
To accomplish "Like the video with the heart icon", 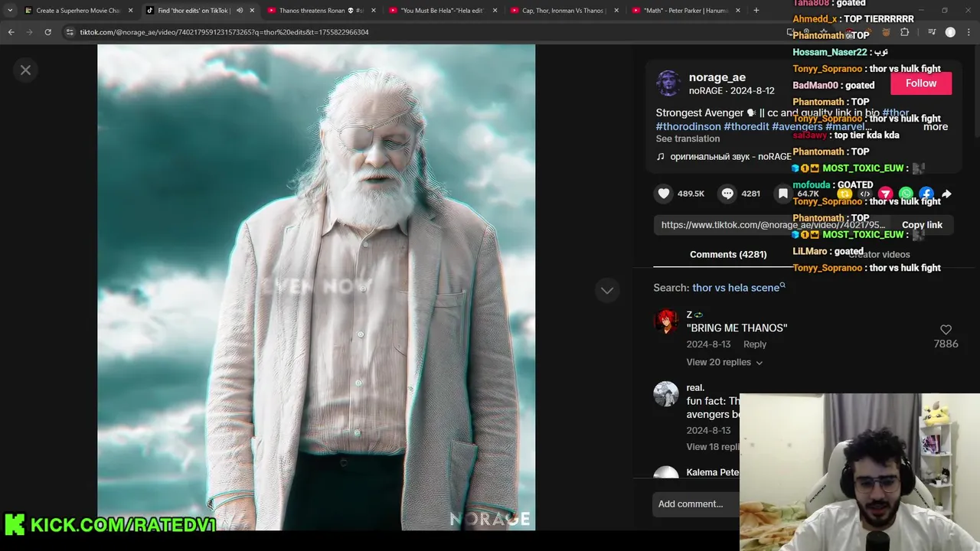I will click(x=664, y=194).
